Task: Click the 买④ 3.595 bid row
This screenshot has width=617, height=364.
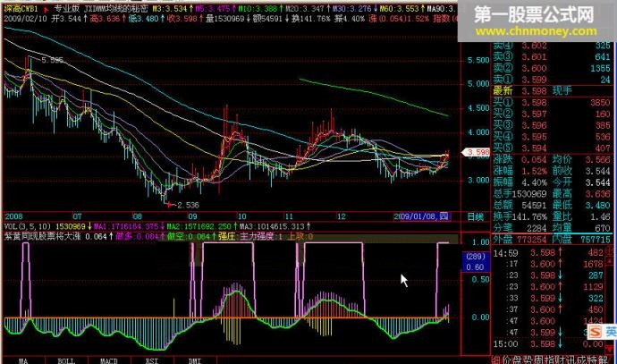Action: (552, 137)
